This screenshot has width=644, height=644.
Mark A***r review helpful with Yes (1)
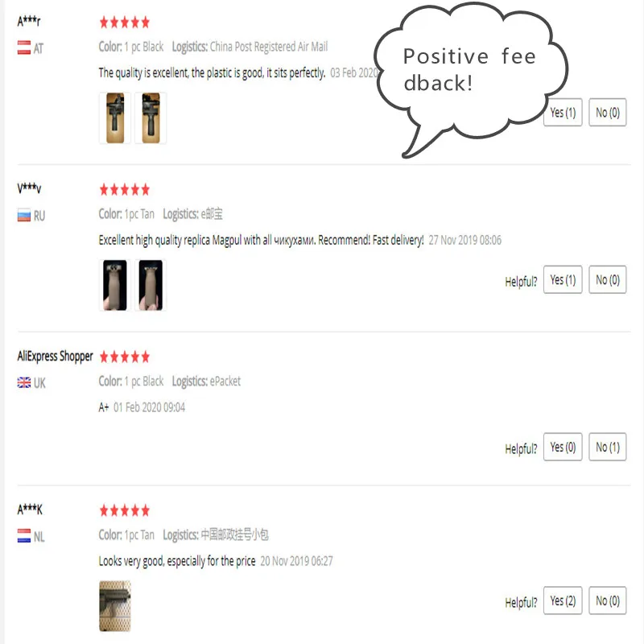[563, 112]
